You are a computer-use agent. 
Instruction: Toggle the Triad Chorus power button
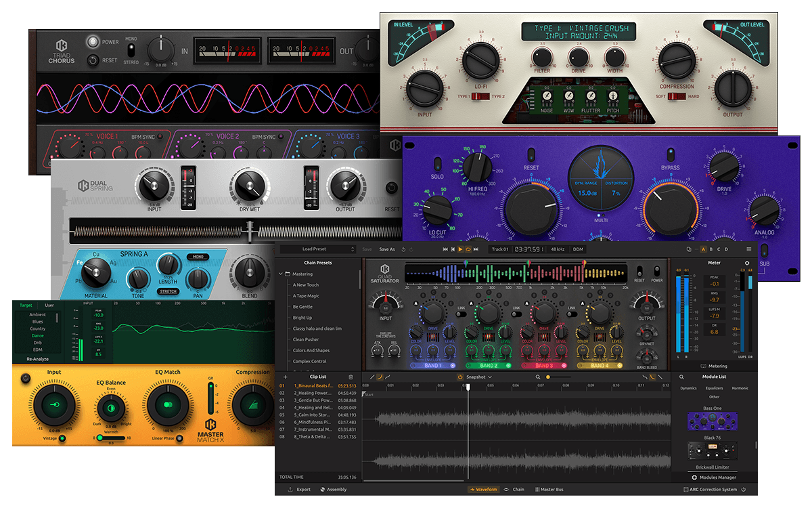pyautogui.click(x=91, y=42)
